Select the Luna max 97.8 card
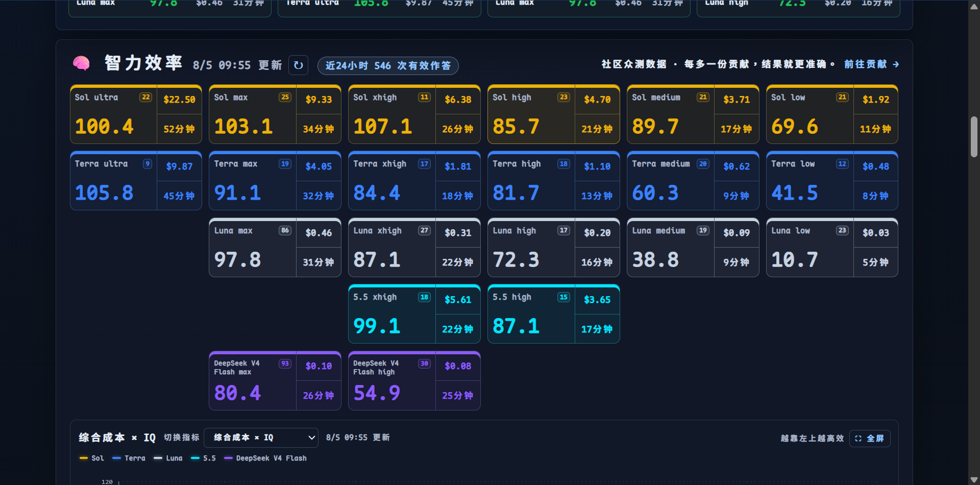Screen dimensions: 980x485 (x=275, y=248)
